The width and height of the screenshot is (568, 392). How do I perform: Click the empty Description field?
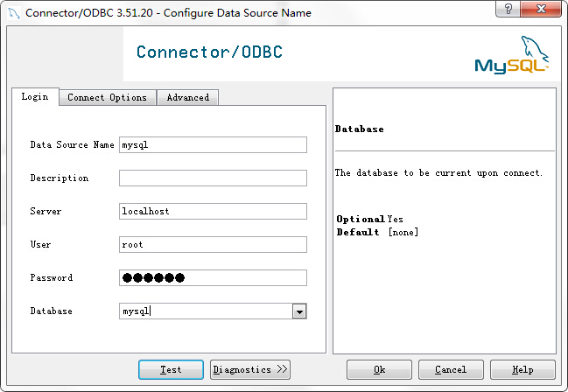point(213,178)
